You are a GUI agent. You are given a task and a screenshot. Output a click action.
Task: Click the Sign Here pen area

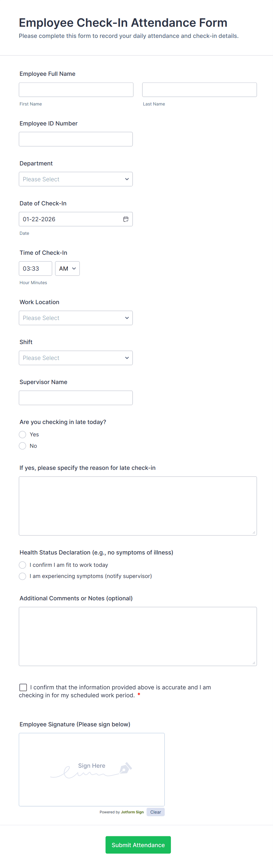(92, 769)
